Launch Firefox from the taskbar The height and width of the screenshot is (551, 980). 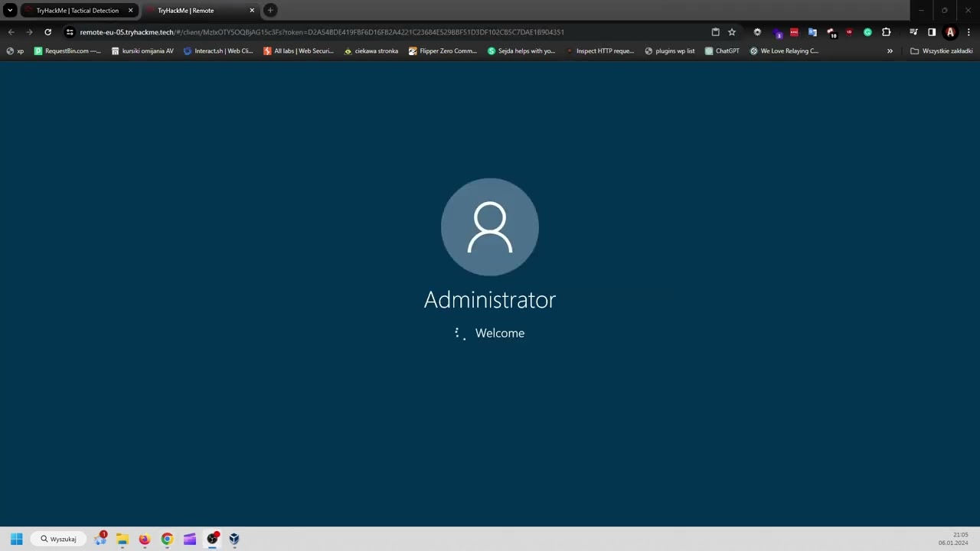[145, 539]
